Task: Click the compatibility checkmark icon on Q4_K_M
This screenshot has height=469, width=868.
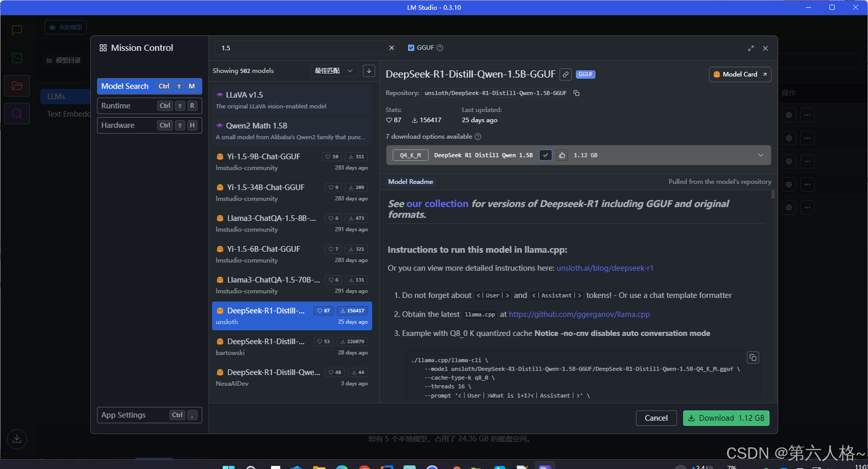Action: [546, 155]
